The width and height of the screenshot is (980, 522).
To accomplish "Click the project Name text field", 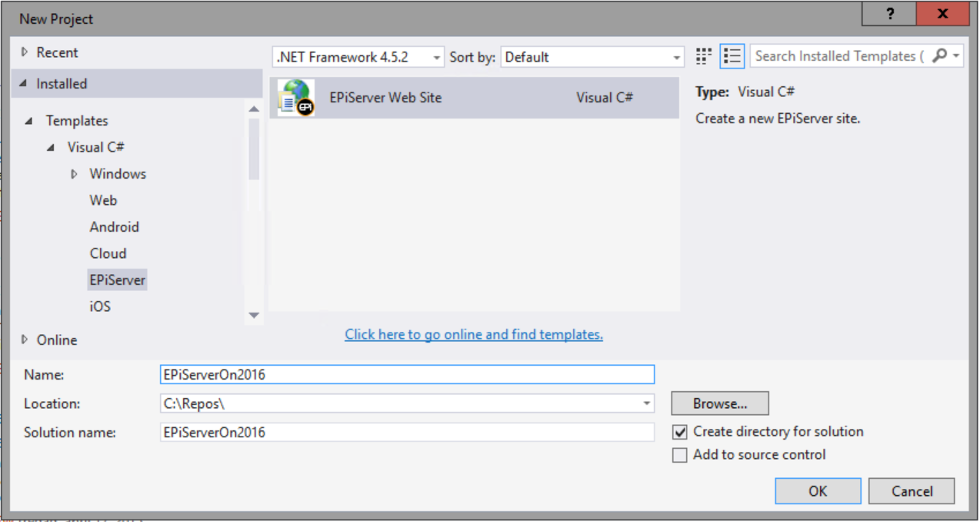I will point(407,374).
